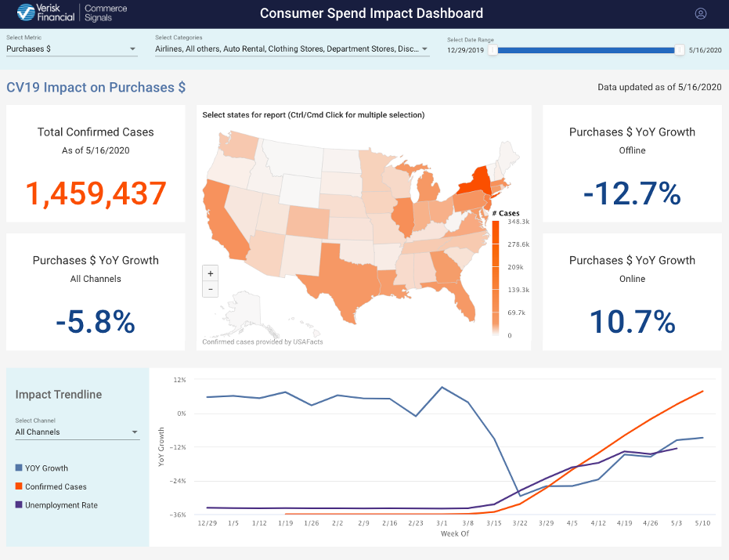Click the Online YoY Growth 10.7% card

(631, 321)
